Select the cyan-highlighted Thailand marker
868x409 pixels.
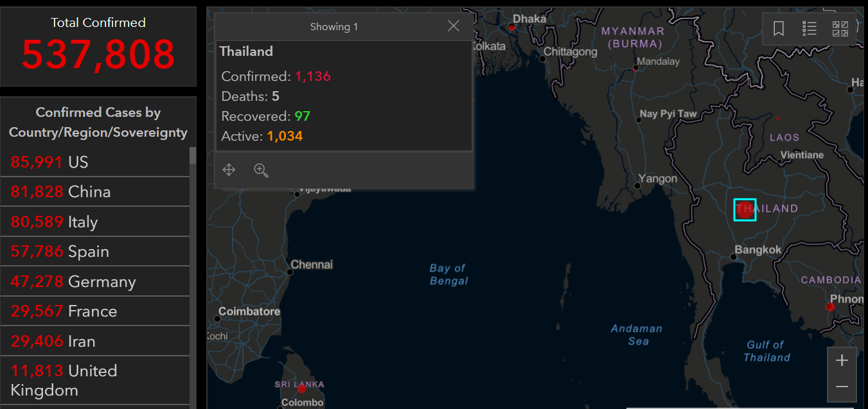[x=745, y=210]
